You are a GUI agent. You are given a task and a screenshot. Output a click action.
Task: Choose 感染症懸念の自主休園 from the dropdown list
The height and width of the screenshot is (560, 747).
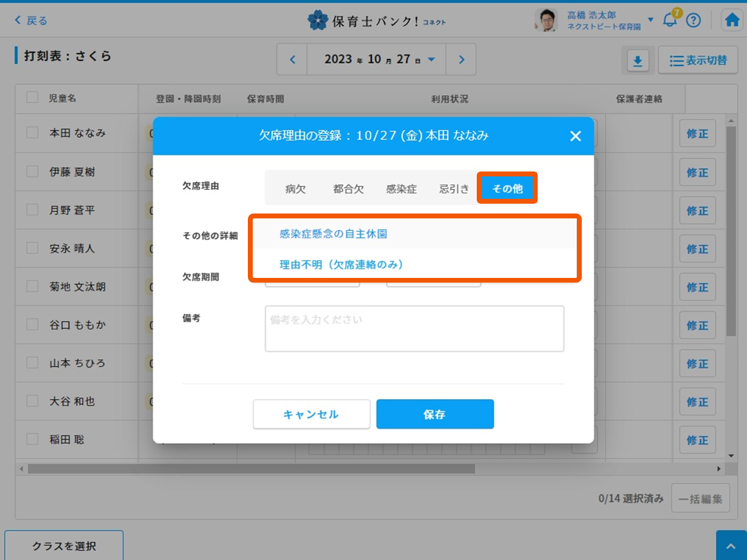[333, 234]
